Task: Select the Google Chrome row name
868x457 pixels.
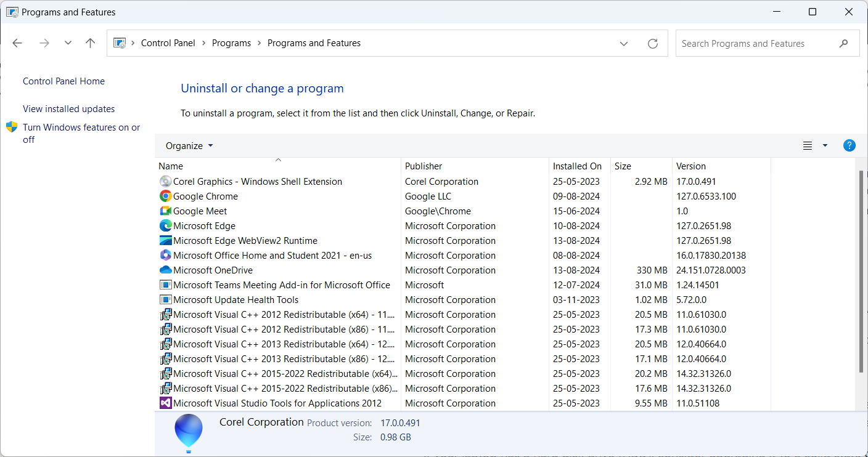Action: click(205, 196)
